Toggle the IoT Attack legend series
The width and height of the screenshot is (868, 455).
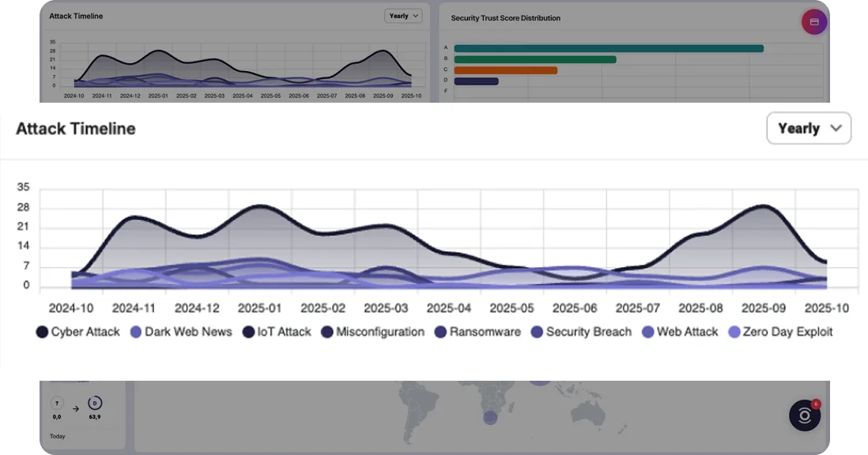(x=277, y=332)
